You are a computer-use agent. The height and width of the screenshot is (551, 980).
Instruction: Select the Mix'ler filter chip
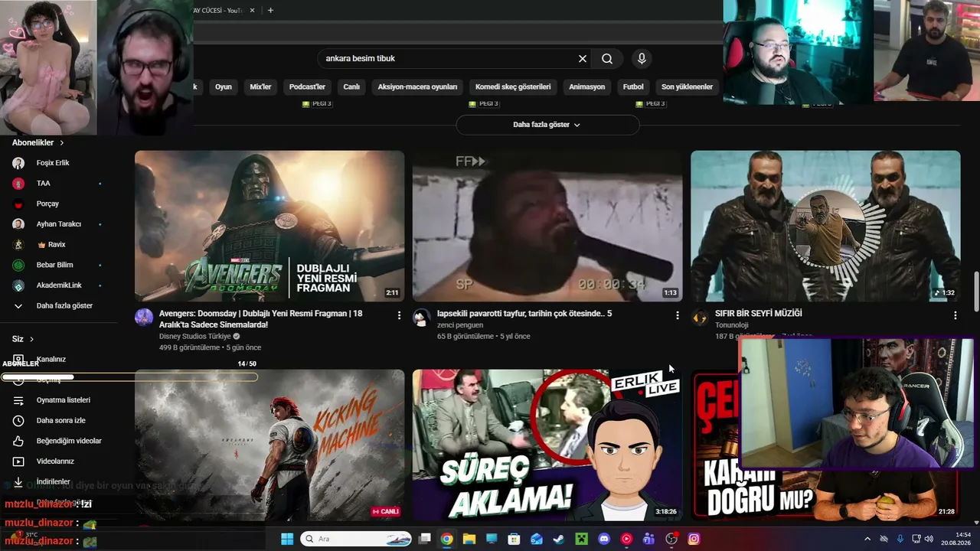(x=261, y=86)
